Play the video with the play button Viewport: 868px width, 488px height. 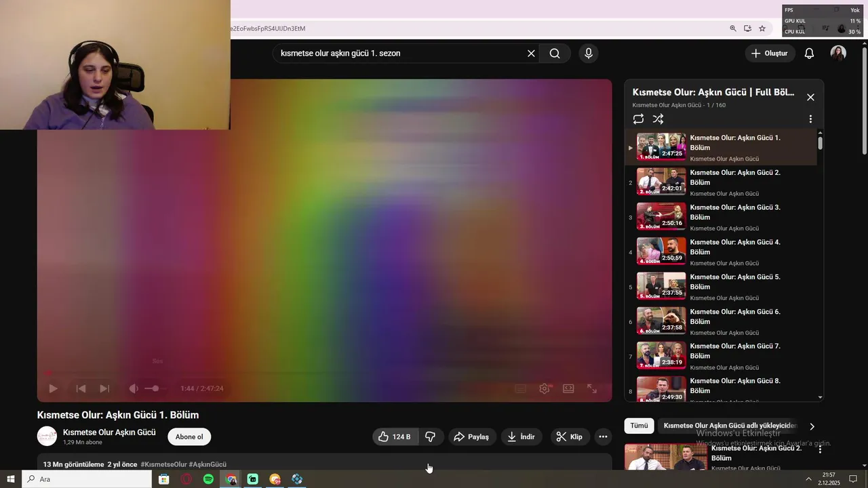(x=53, y=388)
